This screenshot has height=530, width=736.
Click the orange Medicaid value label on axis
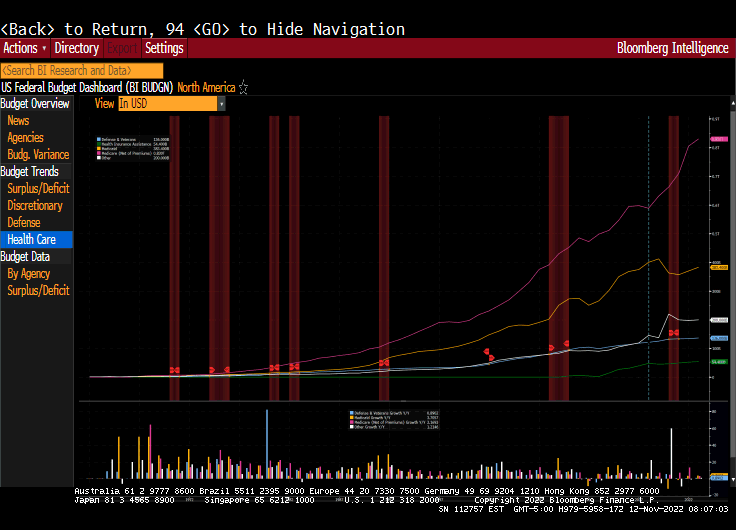click(x=717, y=267)
